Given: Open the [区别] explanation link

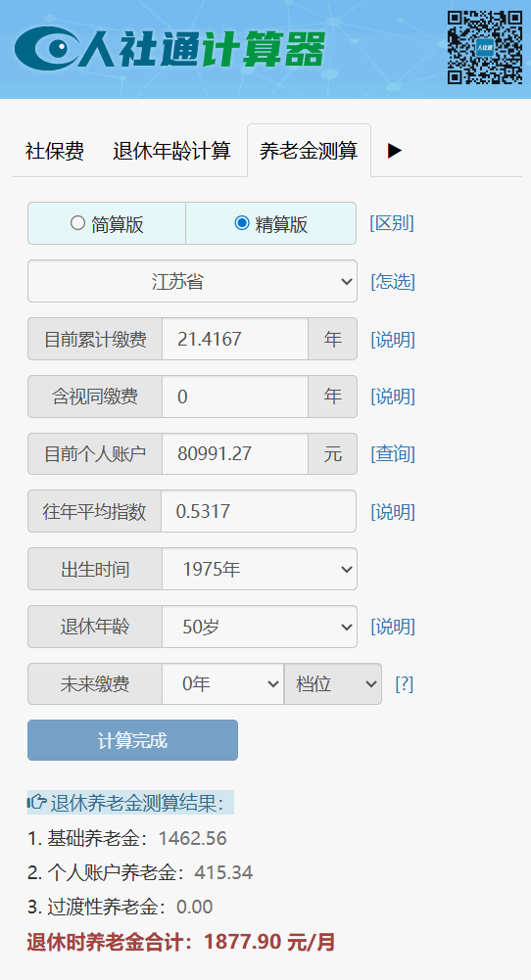Looking at the screenshot, I should coord(392,223).
